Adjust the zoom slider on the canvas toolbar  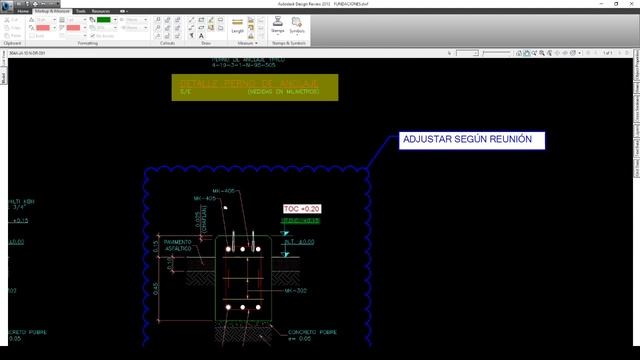tap(496, 53)
